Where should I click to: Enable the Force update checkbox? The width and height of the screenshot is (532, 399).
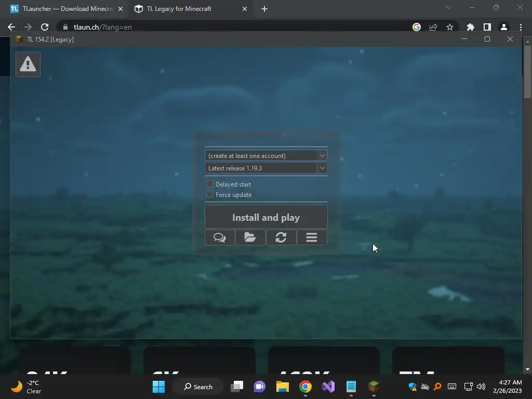[x=210, y=194]
